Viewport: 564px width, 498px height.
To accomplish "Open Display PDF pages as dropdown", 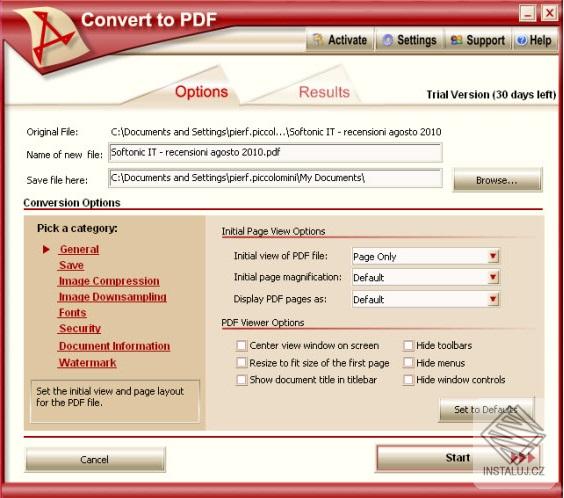I will 425,299.
